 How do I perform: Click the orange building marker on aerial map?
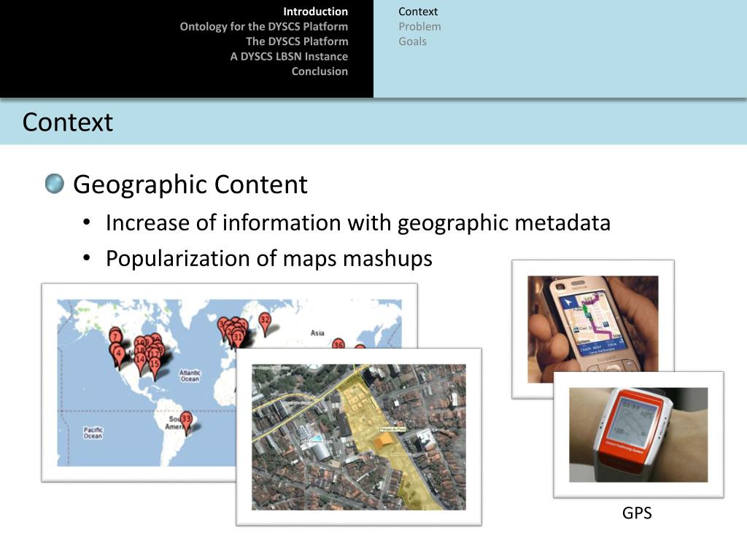(384, 442)
